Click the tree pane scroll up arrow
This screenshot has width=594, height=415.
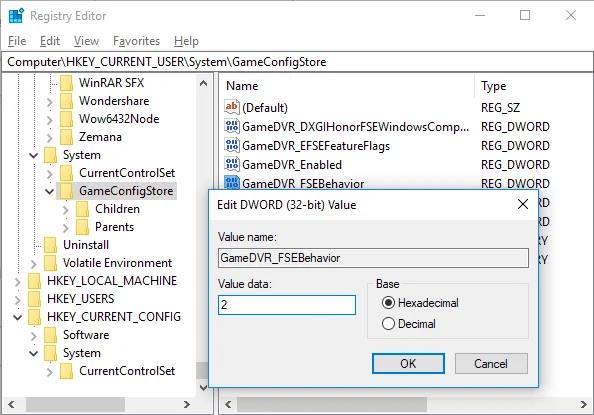click(x=203, y=83)
